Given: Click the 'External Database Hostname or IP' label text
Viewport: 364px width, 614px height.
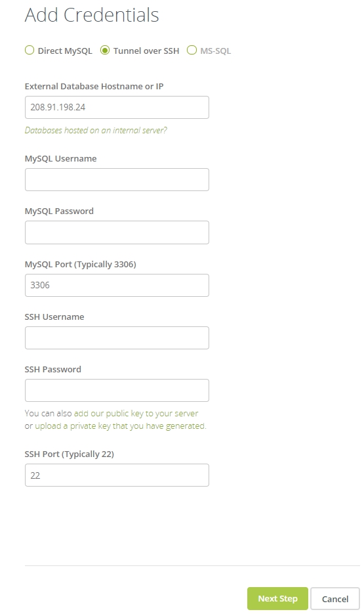Looking at the screenshot, I should [94, 87].
